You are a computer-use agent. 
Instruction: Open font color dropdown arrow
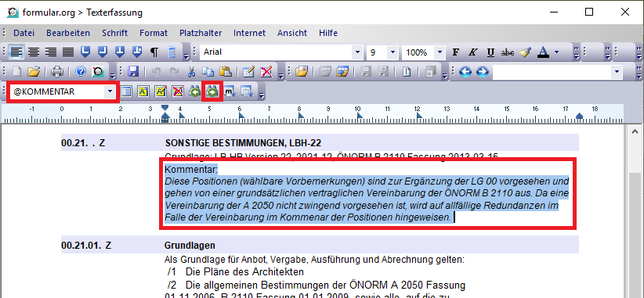click(556, 52)
